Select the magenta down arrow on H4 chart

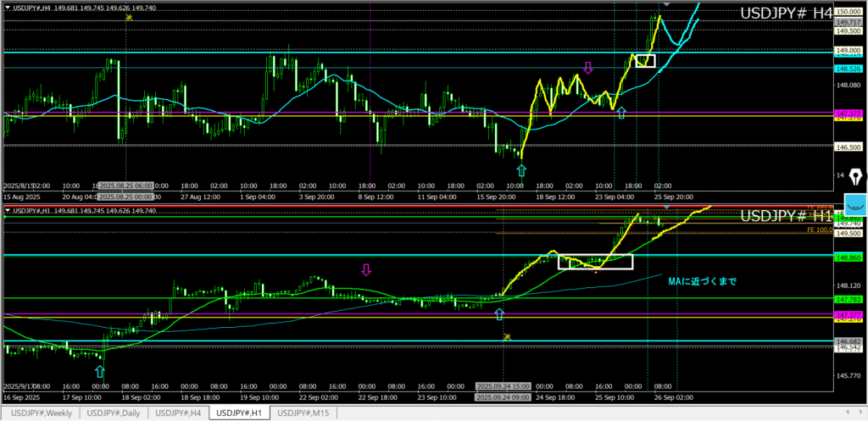click(x=587, y=67)
